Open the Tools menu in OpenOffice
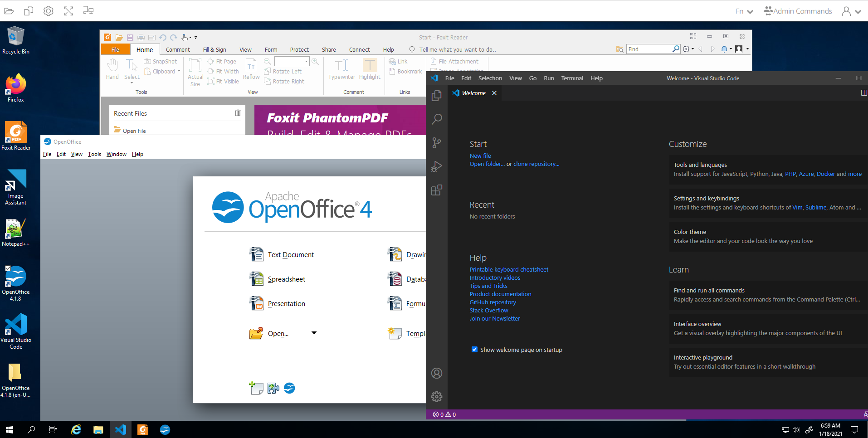Image resolution: width=868 pixels, height=438 pixels. (94, 154)
